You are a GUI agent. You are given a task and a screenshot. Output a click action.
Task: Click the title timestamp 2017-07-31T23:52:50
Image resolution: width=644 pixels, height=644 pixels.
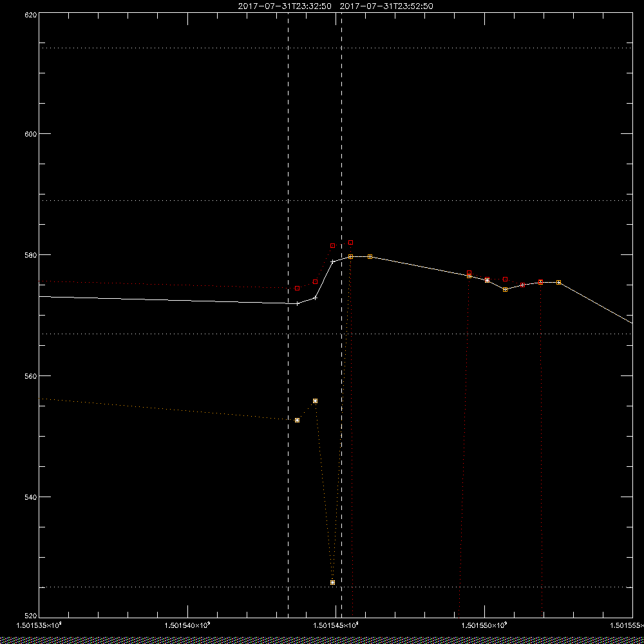(x=386, y=6)
